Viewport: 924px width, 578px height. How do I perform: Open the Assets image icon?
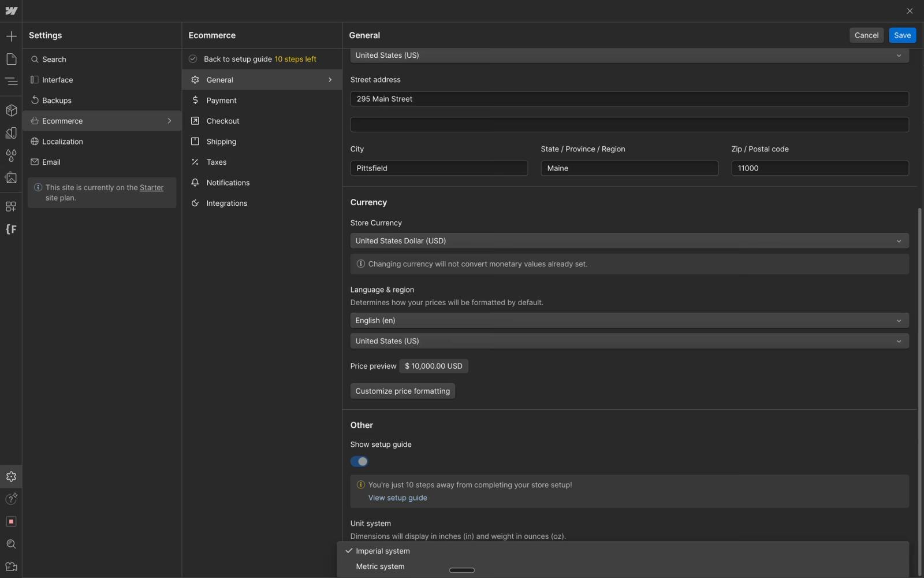(11, 178)
